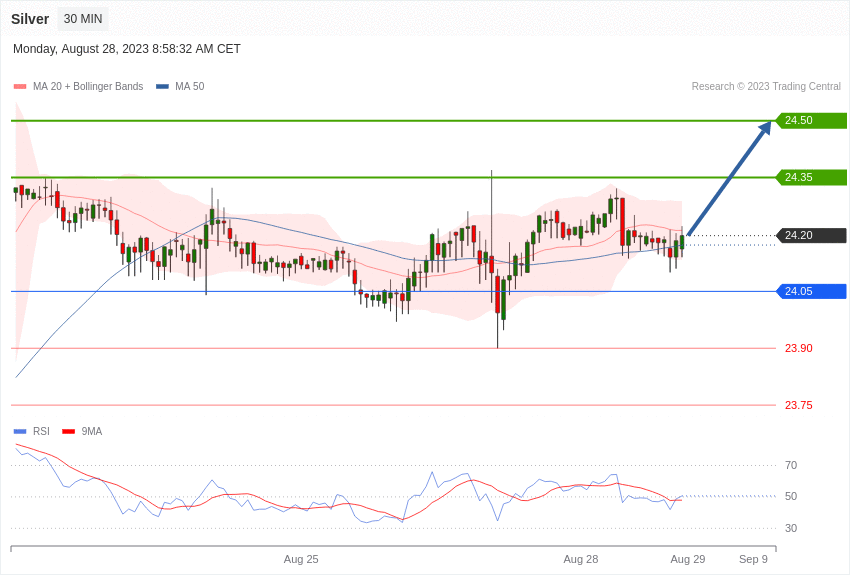Screen dimensions: 850x576
Task: Click the MA 20 + Bollinger Bands legend label
Action: point(88,86)
